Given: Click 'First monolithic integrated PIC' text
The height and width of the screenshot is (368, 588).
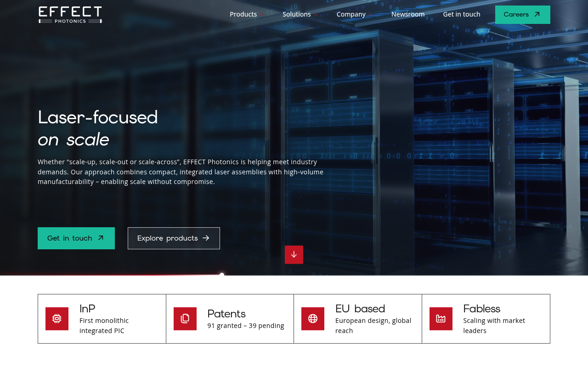Looking at the screenshot, I should point(104,326).
